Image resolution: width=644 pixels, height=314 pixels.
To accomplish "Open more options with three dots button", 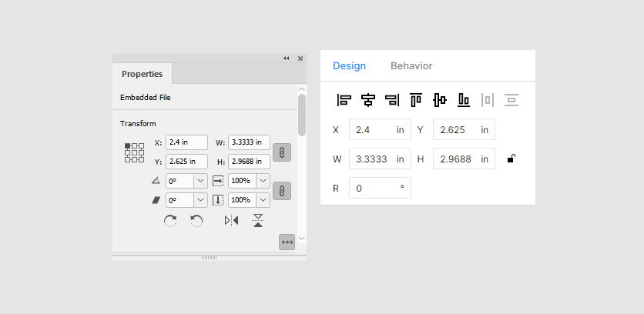I will click(287, 242).
